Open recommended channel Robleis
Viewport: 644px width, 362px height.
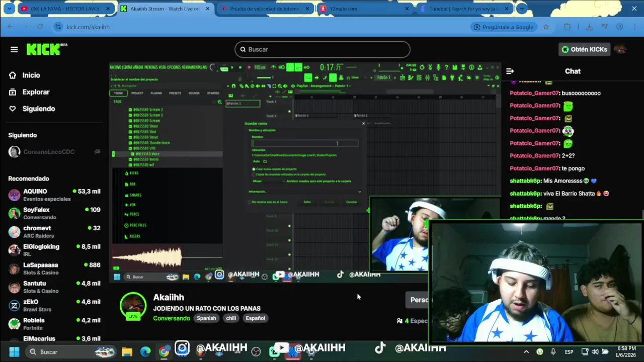[x=54, y=324]
